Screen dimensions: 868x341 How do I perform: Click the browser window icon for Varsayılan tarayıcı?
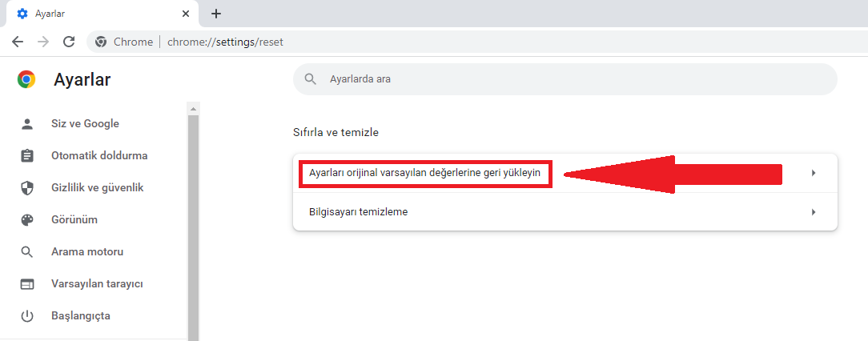[x=27, y=284]
